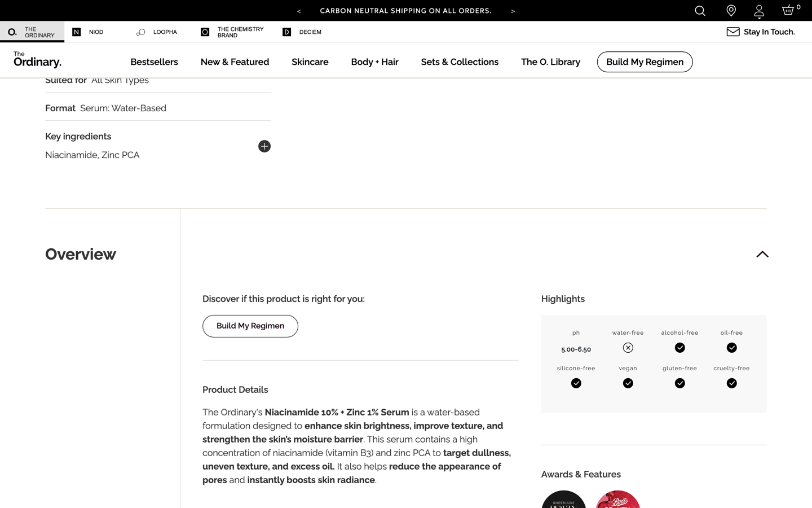Expand Key ingredients with plus icon
The height and width of the screenshot is (508, 812).
click(x=264, y=146)
